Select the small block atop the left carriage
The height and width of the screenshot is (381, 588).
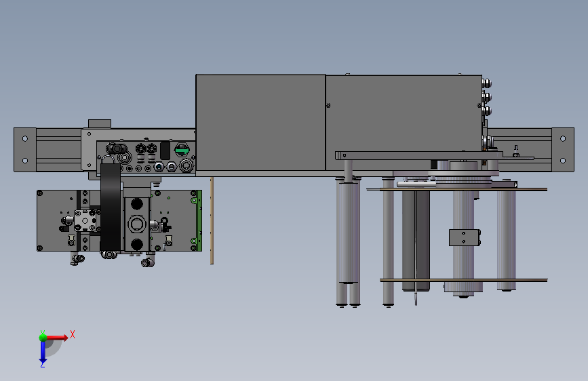[100, 124]
